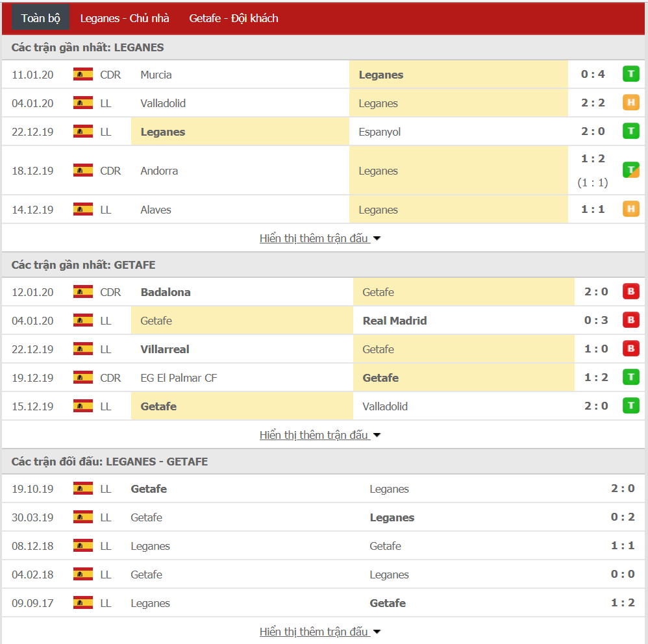Click the Villarreal team name
The height and width of the screenshot is (644, 648).
tap(164, 349)
